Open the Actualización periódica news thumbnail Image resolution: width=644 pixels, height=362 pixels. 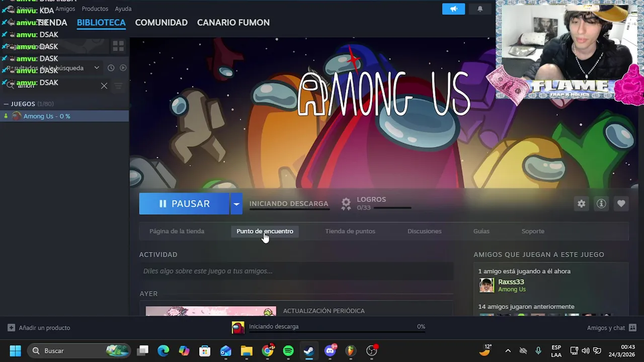[211, 311]
